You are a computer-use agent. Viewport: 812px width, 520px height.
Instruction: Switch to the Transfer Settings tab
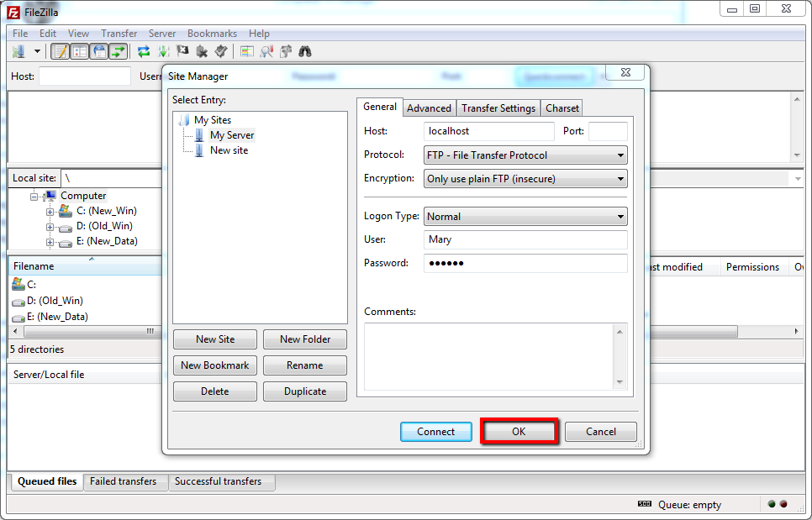[498, 108]
